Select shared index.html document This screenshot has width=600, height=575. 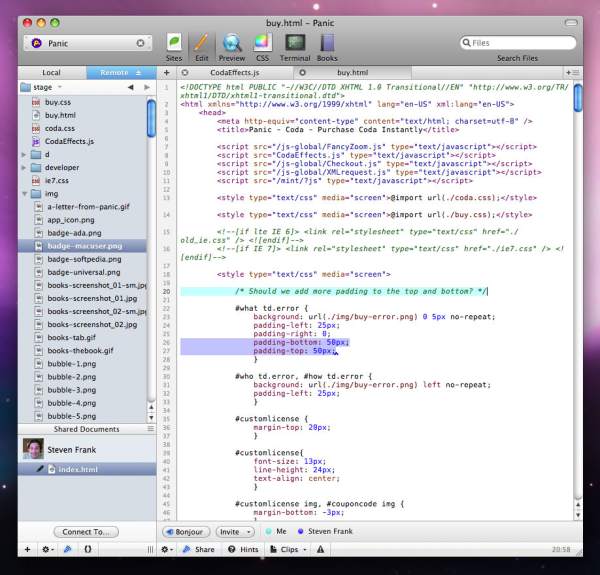click(87, 469)
